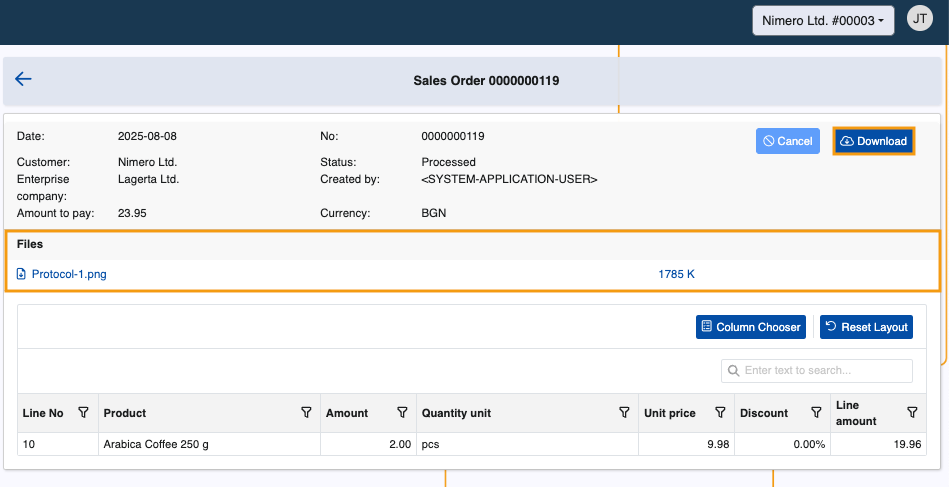Select the Arabica Coffee 250 g row
The image size is (949, 487).
click(156, 444)
